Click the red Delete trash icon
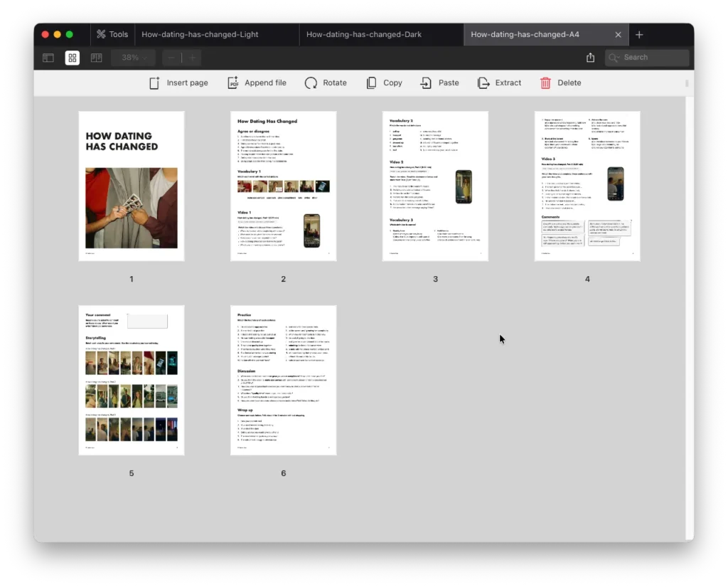The width and height of the screenshot is (728, 587). click(x=545, y=83)
